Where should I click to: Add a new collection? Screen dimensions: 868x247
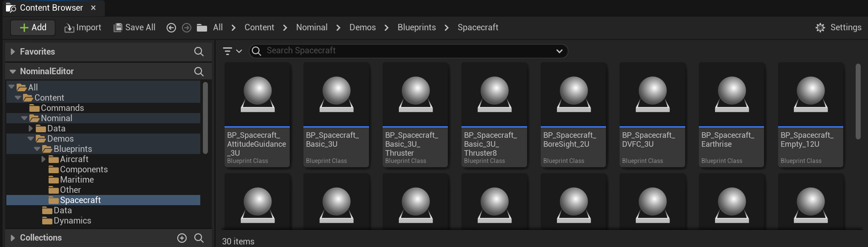coord(182,238)
